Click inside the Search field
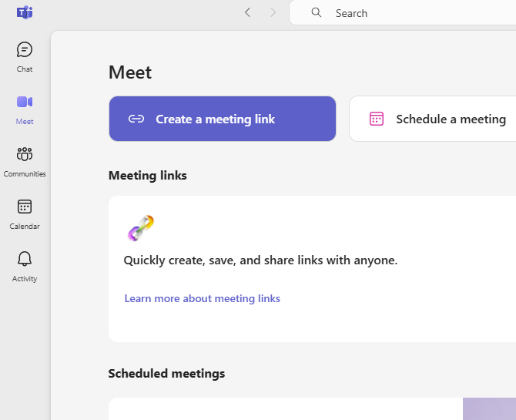This screenshot has height=420, width=516. pyautogui.click(x=403, y=12)
